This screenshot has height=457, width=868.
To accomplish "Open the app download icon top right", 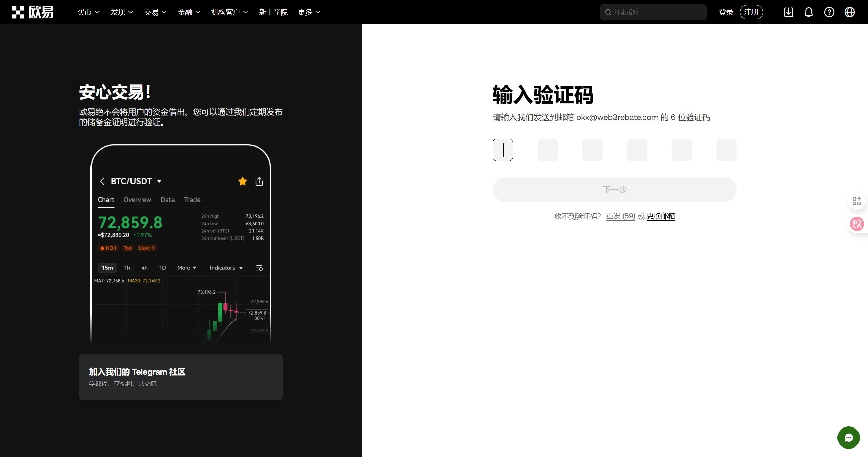I will 788,12.
